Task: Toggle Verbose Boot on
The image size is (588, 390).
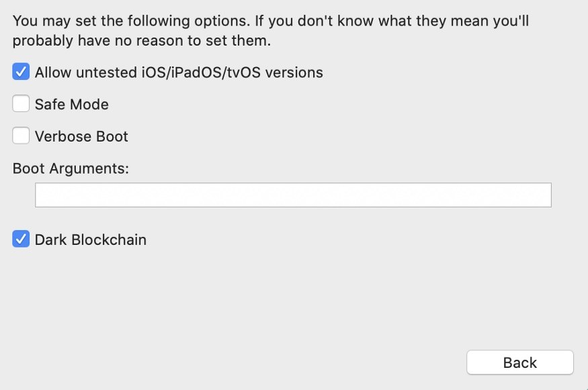Action: (x=21, y=136)
